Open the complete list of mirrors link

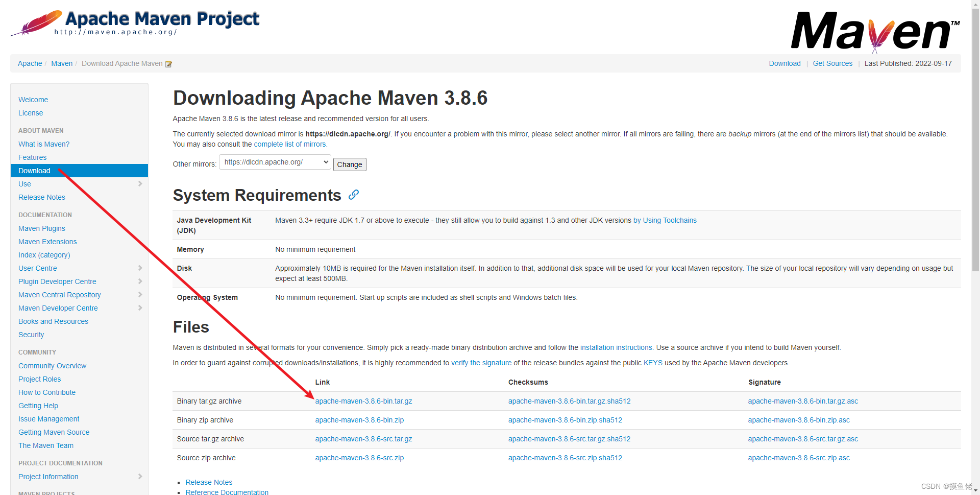[x=289, y=144]
